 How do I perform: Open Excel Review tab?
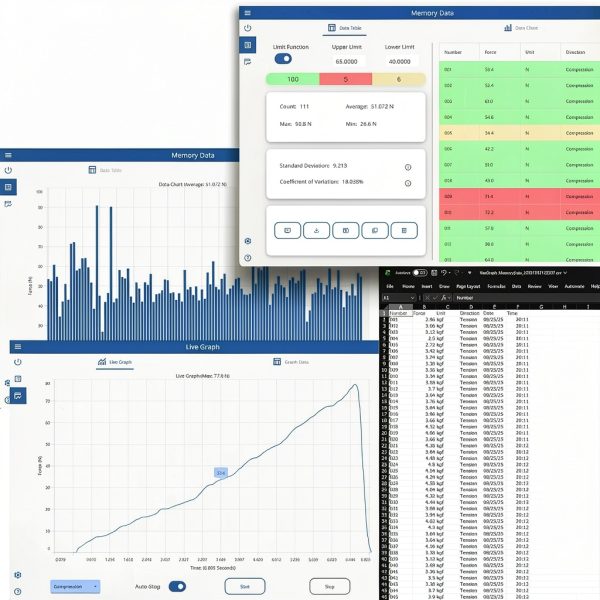tap(534, 286)
